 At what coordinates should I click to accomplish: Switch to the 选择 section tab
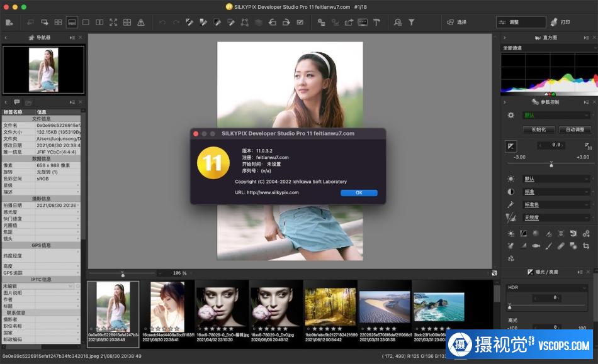coord(457,23)
